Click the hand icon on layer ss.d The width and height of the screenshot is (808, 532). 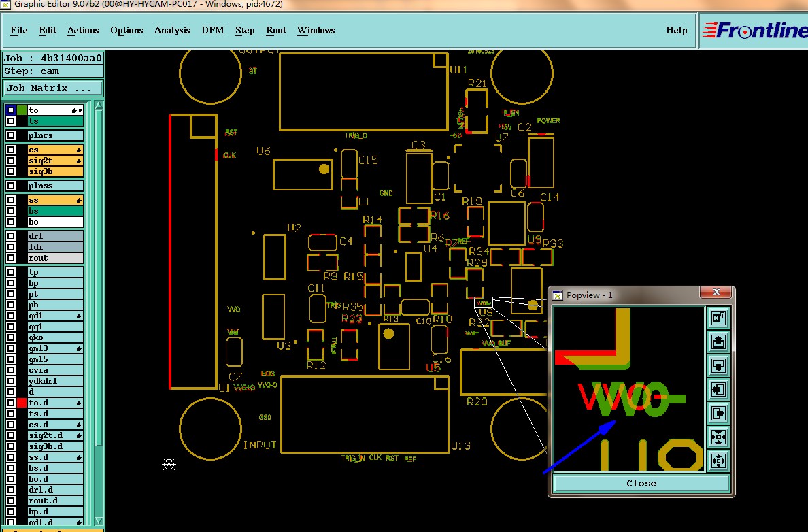pos(79,458)
